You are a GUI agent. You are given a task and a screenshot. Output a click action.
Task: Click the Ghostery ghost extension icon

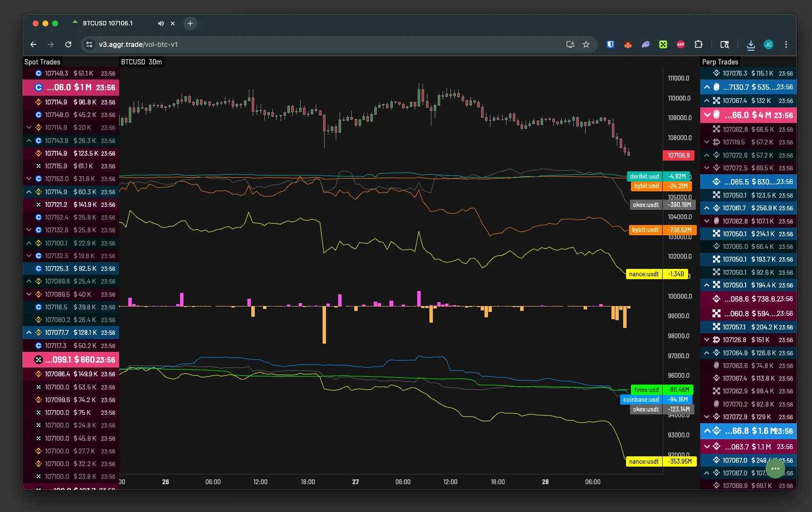click(646, 44)
